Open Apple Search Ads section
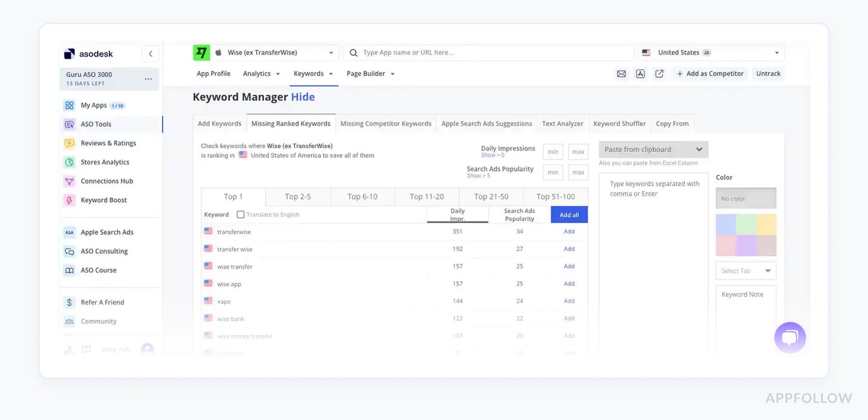Viewport: 868px width, 420px height. tap(107, 231)
